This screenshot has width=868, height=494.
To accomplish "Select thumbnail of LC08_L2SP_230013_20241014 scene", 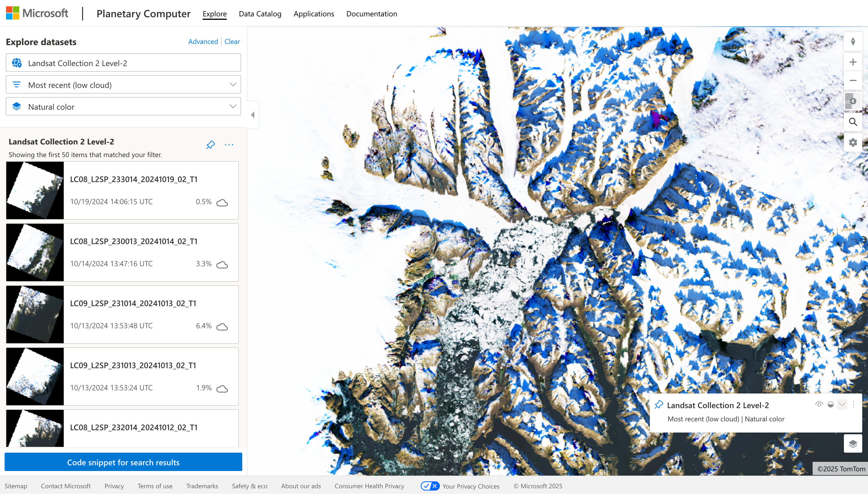I will [35, 252].
